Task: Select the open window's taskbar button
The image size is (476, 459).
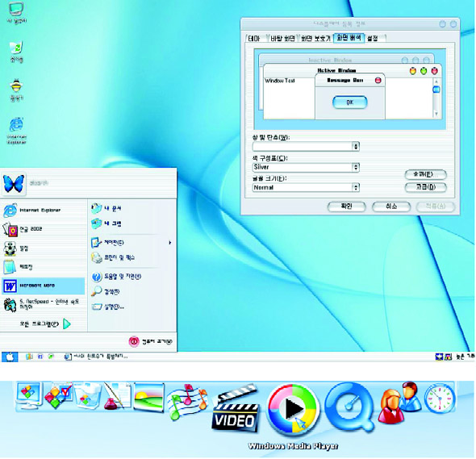Action: tap(96, 357)
